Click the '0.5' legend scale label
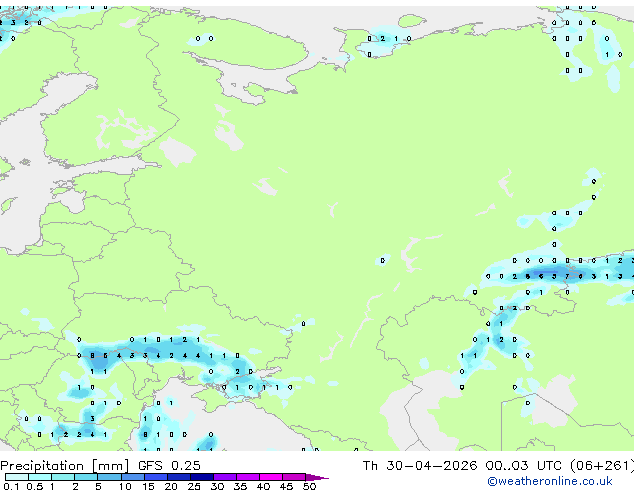Viewport: 634px width, 490px height. [x=35, y=486]
